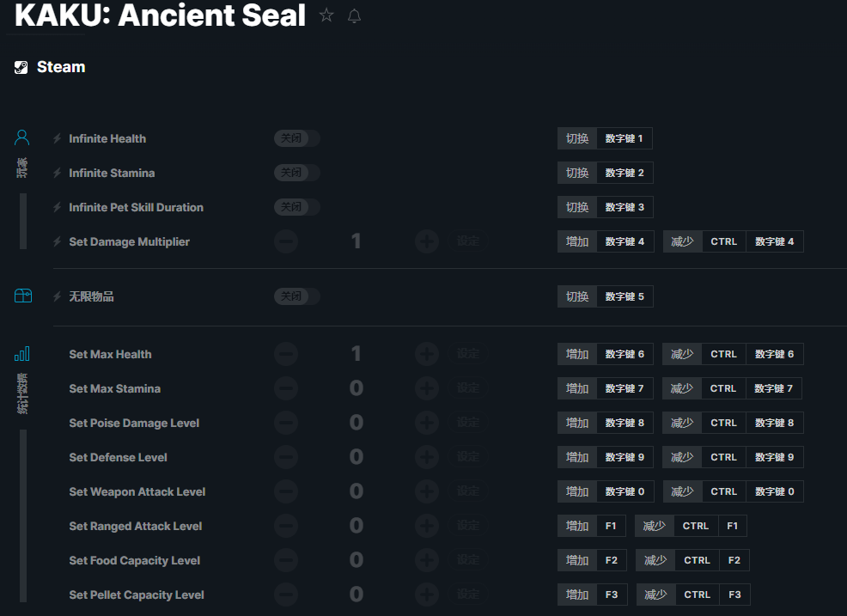The height and width of the screenshot is (616, 847).
Task: Toggle Infinite Stamina switch
Action: (x=297, y=173)
